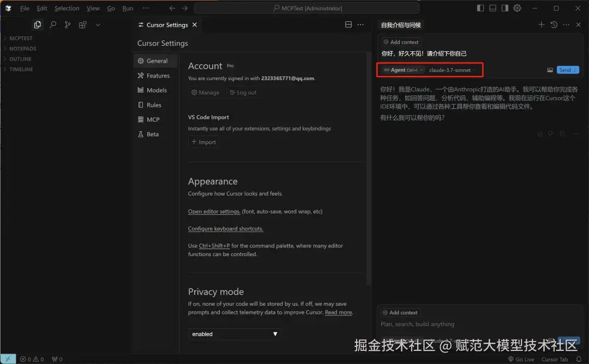Click Cursor Tab in status bar
Screen dimensions: 589x364
555,359
